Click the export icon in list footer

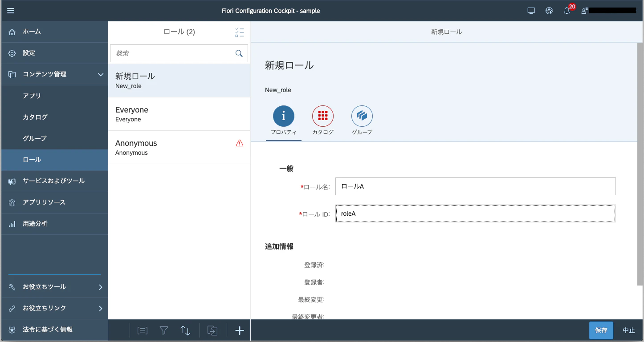click(x=213, y=330)
